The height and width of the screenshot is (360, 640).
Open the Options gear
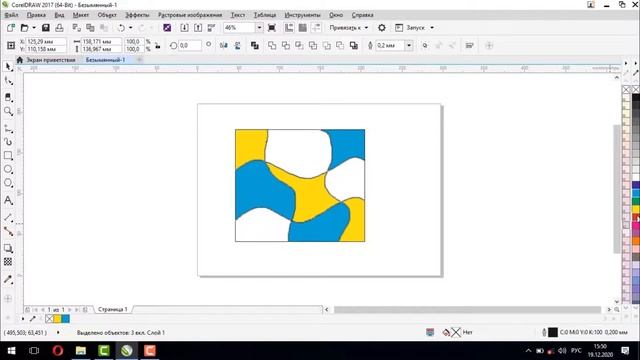coord(382,28)
